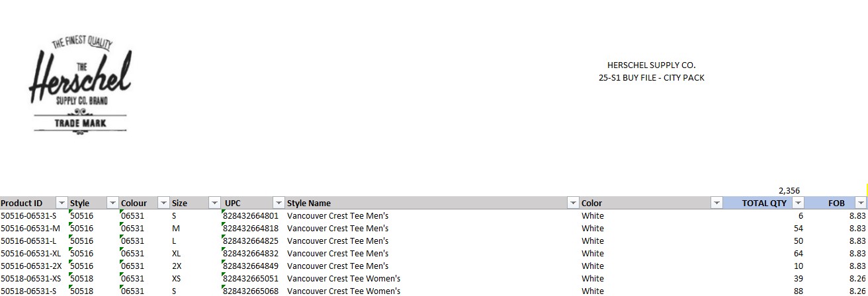
Task: Open the UPC column filter dropdown
Action: pyautogui.click(x=279, y=203)
